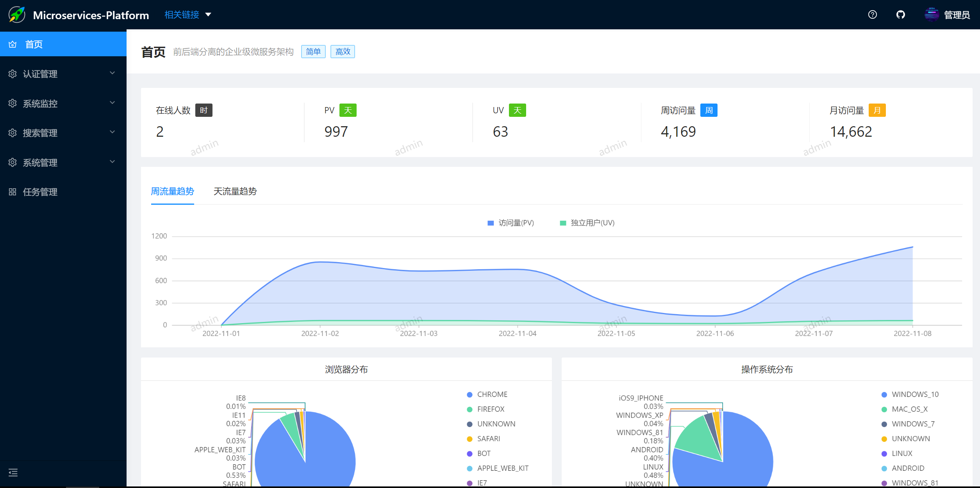The height and width of the screenshot is (488, 980).
Task: Click the admin avatar image
Action: click(x=931, y=15)
